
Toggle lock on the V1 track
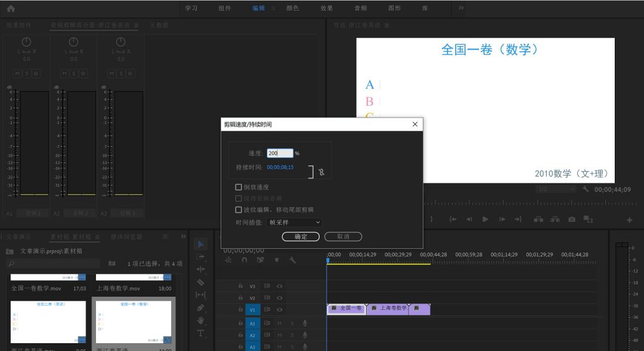(x=240, y=309)
